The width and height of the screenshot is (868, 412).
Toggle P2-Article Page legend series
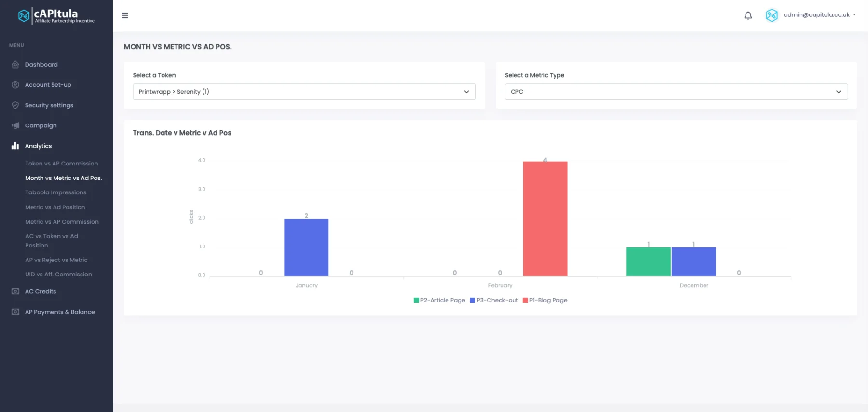pos(439,300)
